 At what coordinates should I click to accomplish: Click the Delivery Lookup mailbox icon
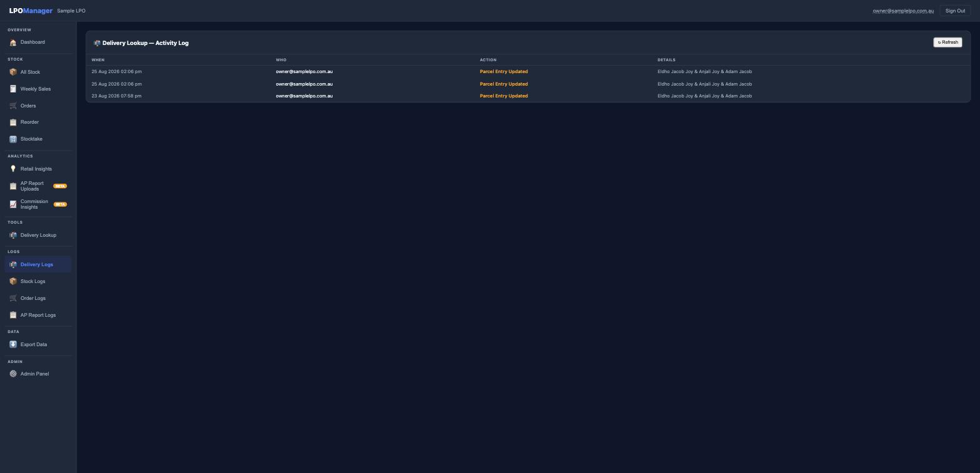(x=13, y=236)
